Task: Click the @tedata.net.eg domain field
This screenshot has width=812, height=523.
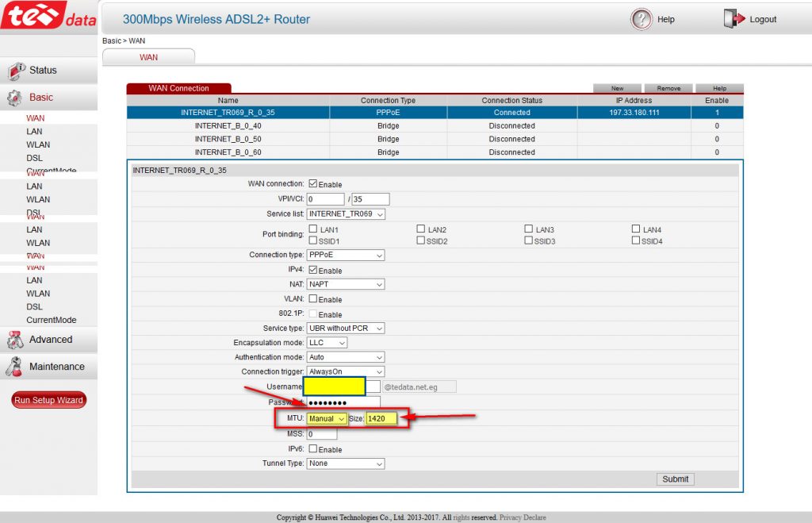Action: pyautogui.click(x=419, y=386)
